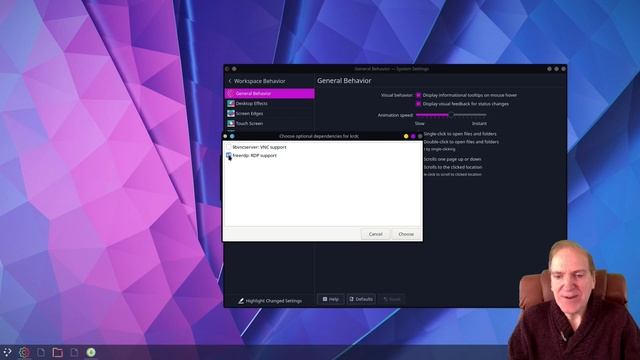Restore Defaults in System Settings
Screen dimensions: 640x360
pyautogui.click(x=361, y=299)
